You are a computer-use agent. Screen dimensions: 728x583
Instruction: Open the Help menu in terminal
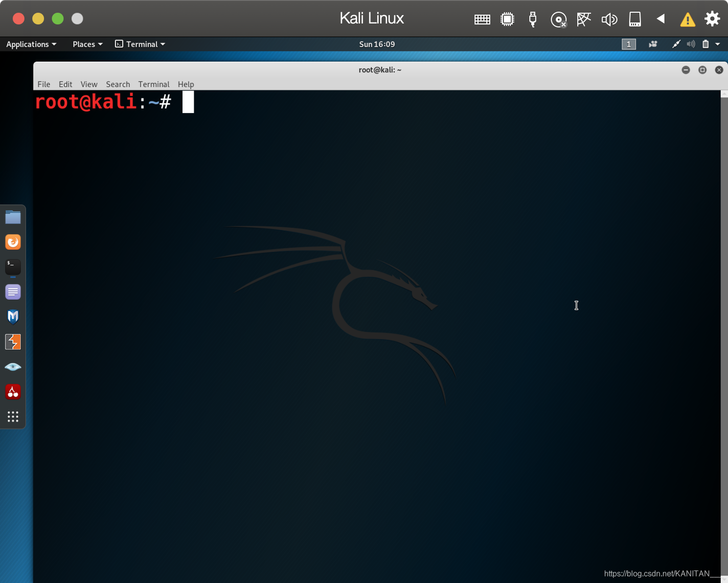186,84
